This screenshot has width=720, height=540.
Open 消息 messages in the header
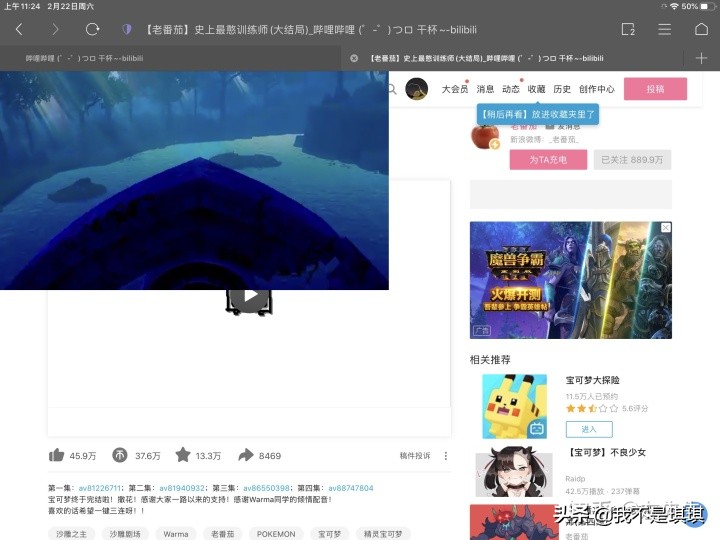pyautogui.click(x=485, y=89)
